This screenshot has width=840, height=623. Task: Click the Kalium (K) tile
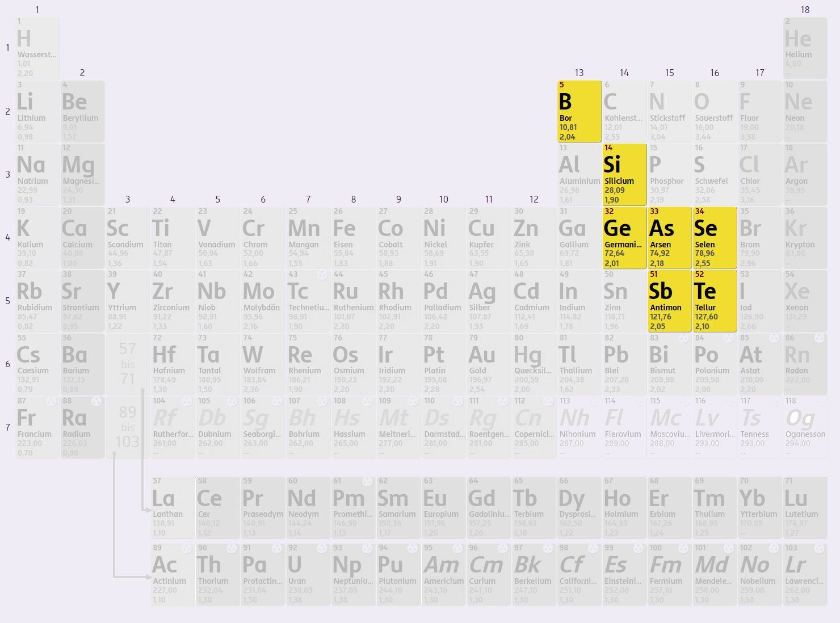37,238
